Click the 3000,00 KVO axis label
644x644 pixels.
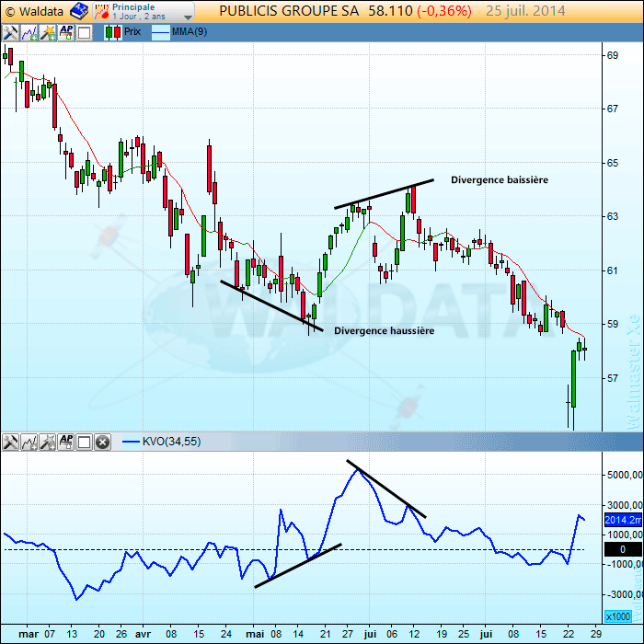coord(625,505)
